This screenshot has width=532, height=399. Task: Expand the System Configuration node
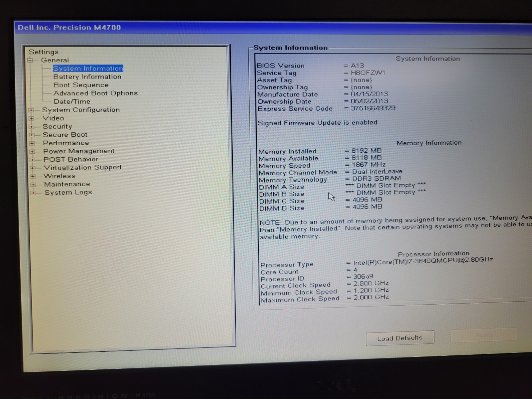coord(31,110)
